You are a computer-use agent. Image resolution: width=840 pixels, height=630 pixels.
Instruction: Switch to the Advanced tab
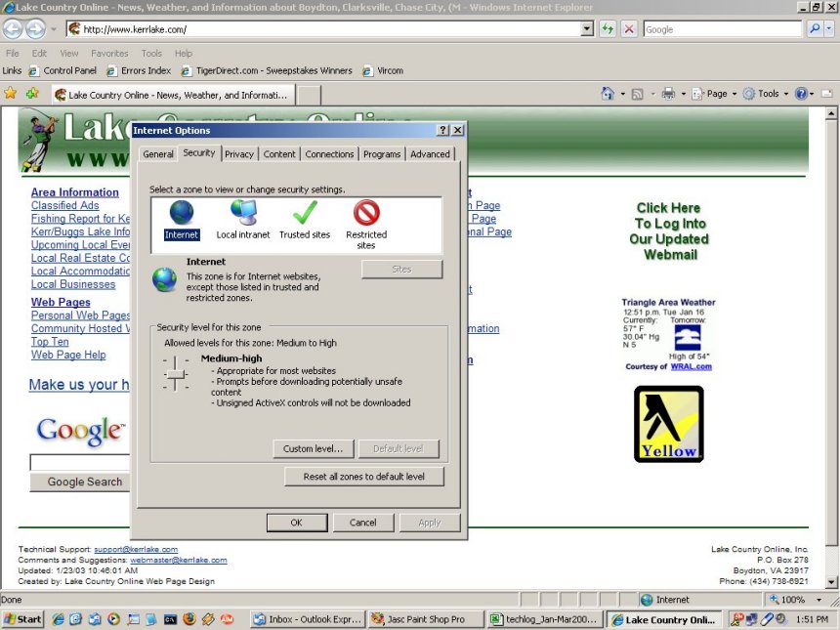[430, 154]
